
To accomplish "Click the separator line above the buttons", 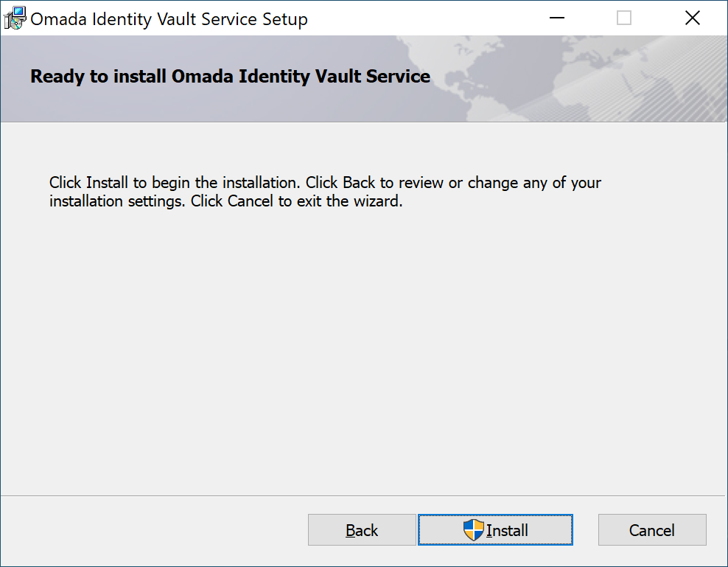I will (364, 496).
